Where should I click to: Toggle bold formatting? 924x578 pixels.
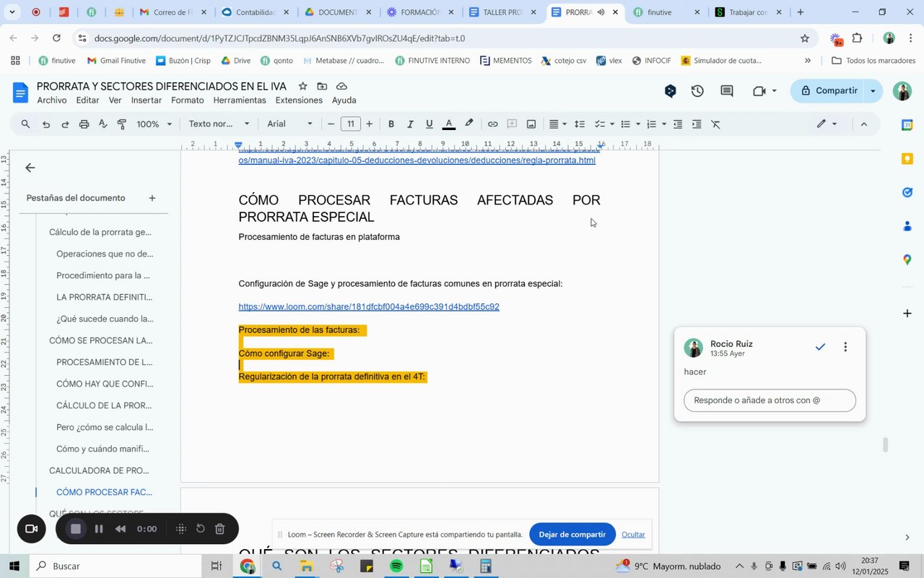391,124
